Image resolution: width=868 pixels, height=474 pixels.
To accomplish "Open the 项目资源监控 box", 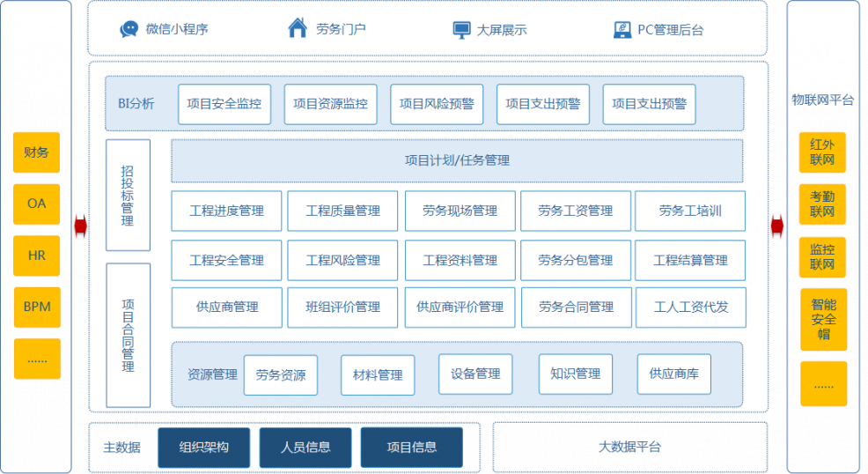I will [x=330, y=104].
